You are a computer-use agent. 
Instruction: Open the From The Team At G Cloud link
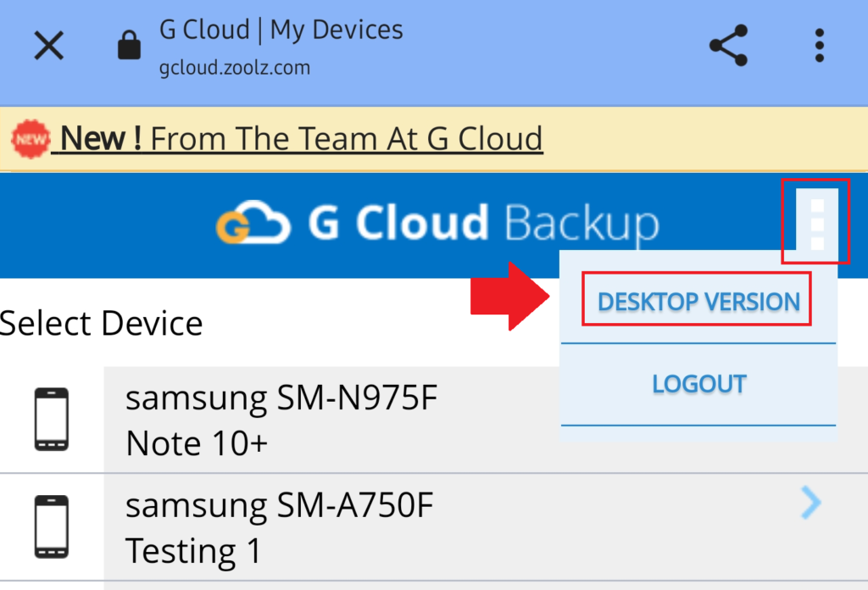tap(352, 137)
